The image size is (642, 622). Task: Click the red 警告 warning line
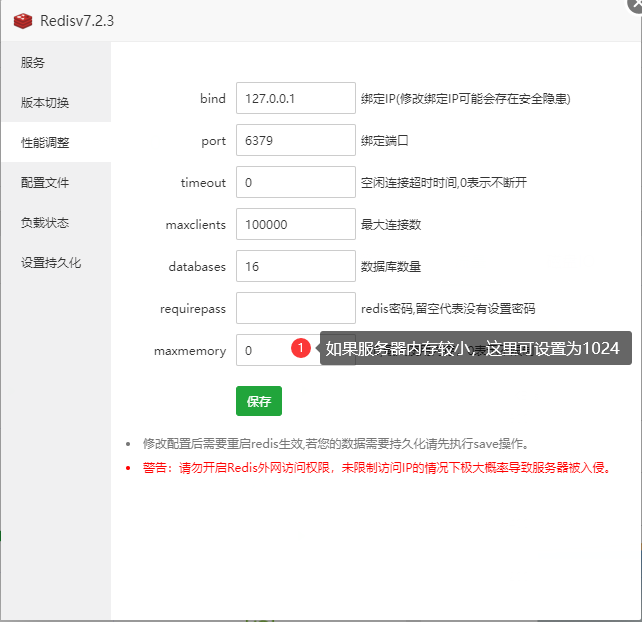pyautogui.click(x=377, y=468)
